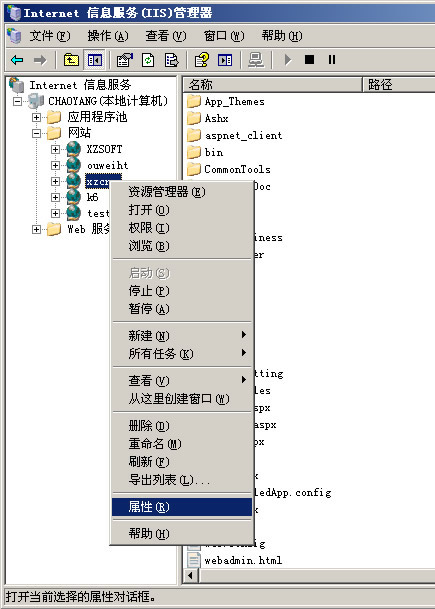Click the CHAOYANG computer icon in tree

[36, 101]
